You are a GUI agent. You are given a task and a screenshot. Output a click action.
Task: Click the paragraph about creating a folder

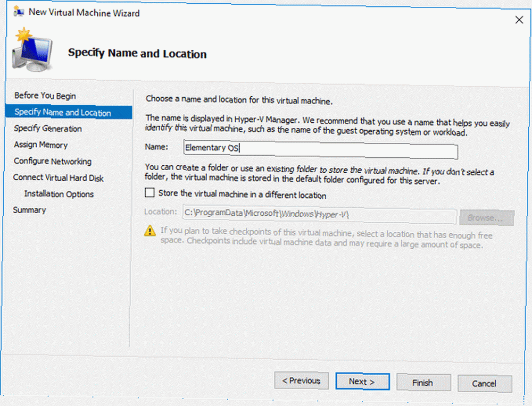[x=319, y=174]
